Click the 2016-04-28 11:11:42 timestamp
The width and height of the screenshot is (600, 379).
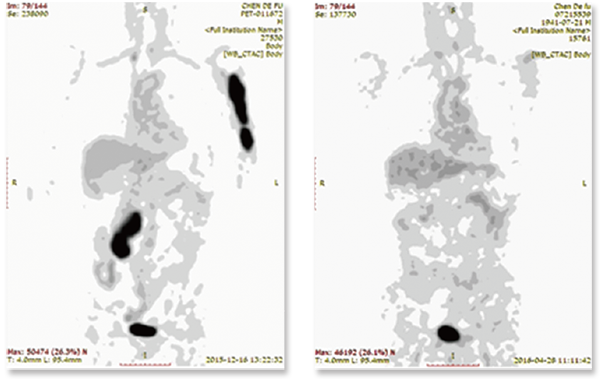pos(552,360)
